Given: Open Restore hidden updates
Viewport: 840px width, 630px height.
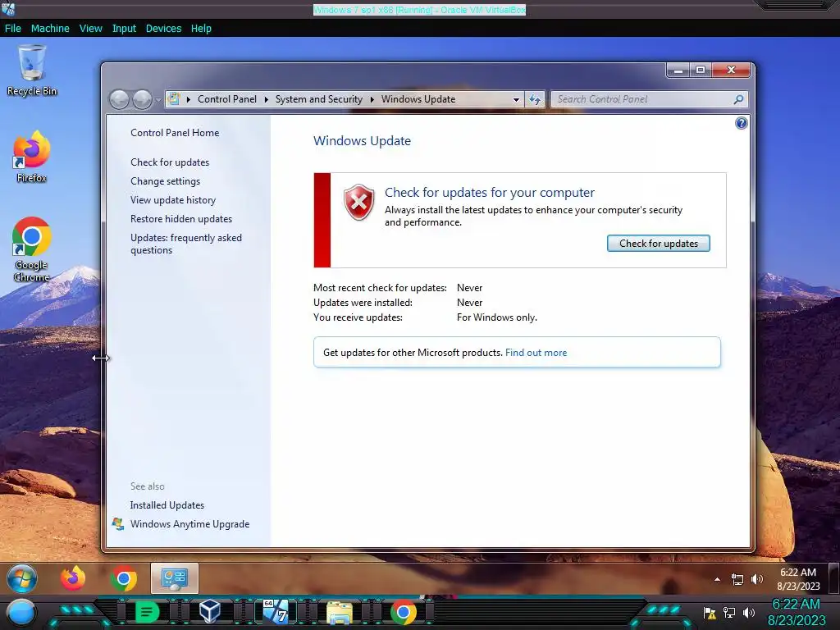Looking at the screenshot, I should pyautogui.click(x=181, y=218).
